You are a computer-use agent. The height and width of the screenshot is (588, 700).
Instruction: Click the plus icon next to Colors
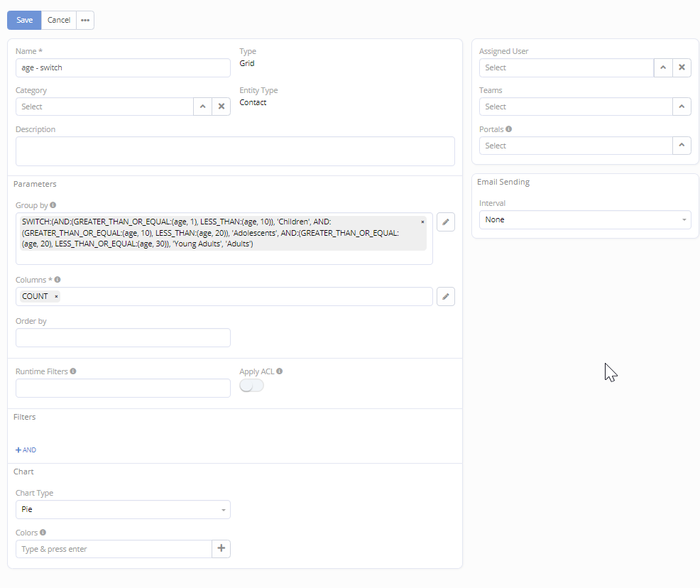click(221, 549)
